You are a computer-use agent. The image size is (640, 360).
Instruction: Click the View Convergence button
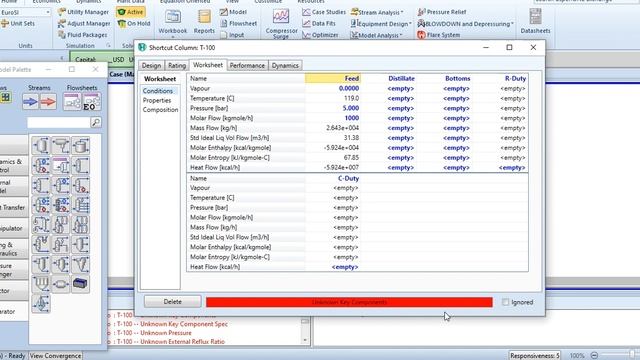click(x=56, y=356)
